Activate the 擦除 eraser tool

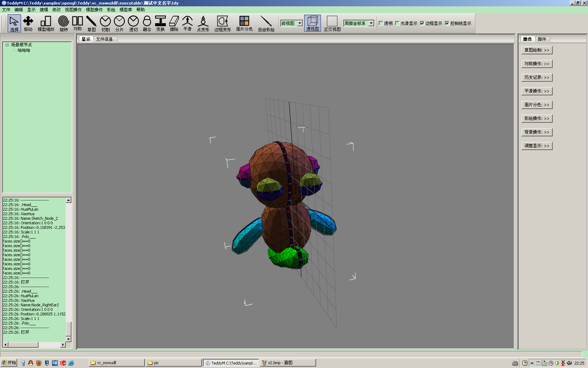[174, 23]
